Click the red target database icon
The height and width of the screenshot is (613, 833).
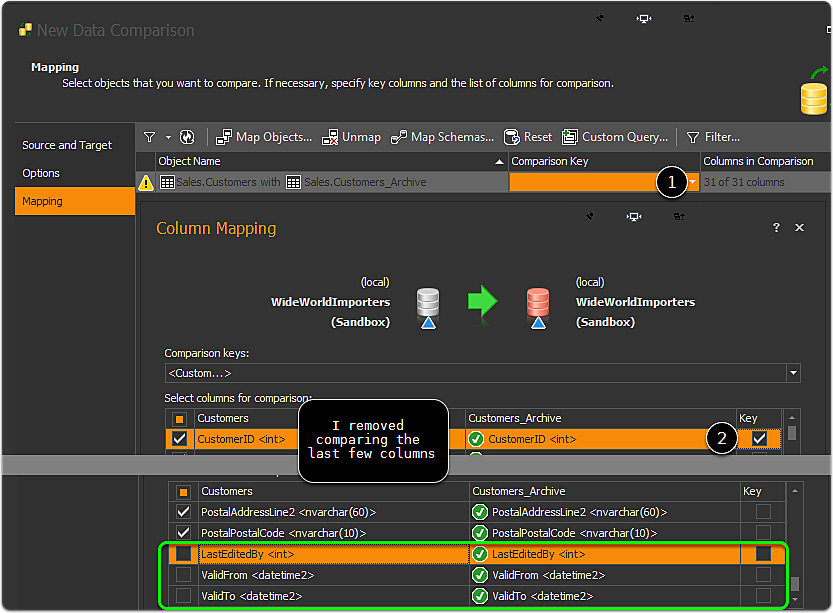538,308
